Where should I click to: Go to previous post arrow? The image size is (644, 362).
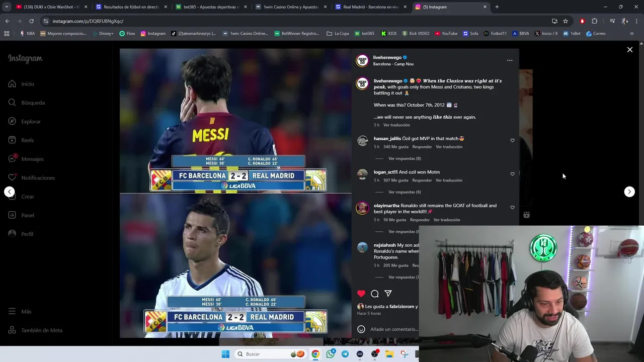[x=9, y=192]
